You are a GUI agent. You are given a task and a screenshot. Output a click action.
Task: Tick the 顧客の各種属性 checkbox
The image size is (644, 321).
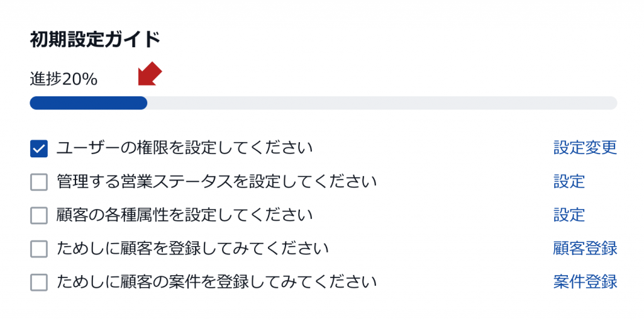(x=38, y=216)
